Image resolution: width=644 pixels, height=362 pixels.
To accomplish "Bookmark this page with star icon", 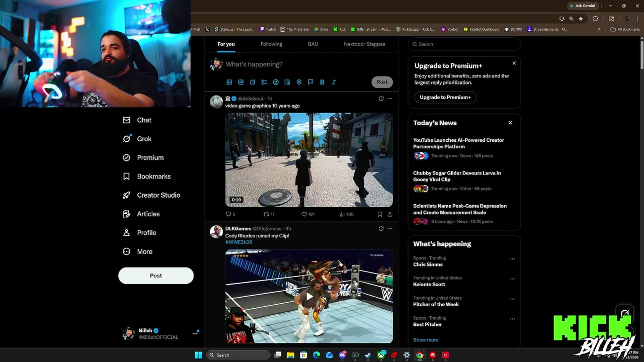I will click(581, 19).
